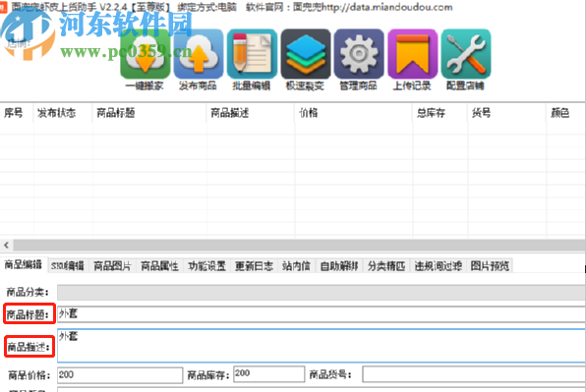Image resolution: width=586 pixels, height=392 pixels.
Task: Open the 违规词过滤 tab
Action: (x=439, y=266)
